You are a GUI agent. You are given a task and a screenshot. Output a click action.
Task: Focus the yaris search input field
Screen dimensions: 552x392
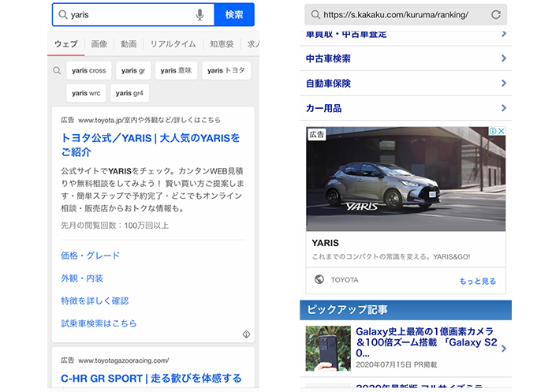coord(133,15)
